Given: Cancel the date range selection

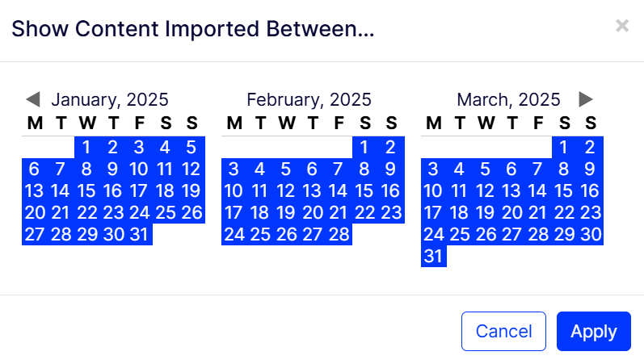Looking at the screenshot, I should pos(503,331).
